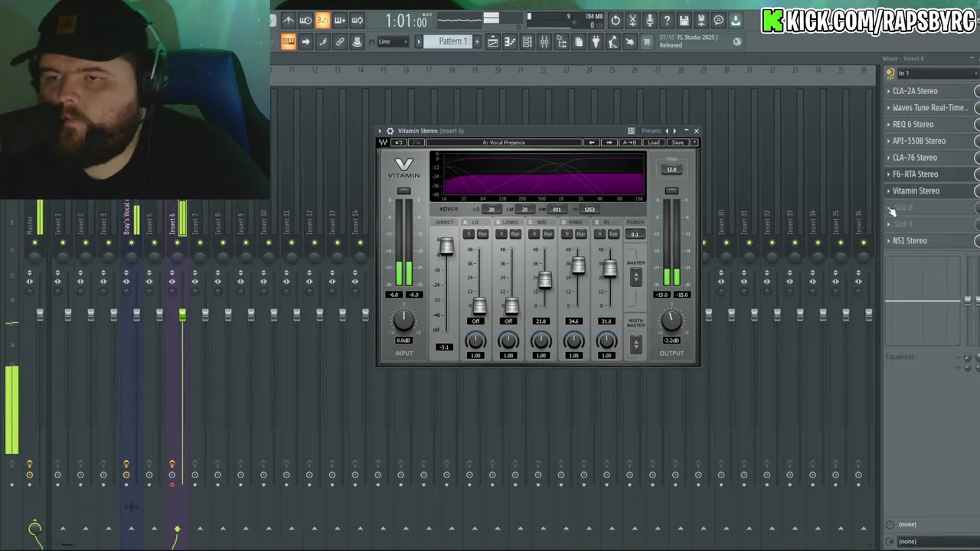980x551 pixels.
Task: Click the globe icon beside FL Studio news
Action: click(x=737, y=41)
